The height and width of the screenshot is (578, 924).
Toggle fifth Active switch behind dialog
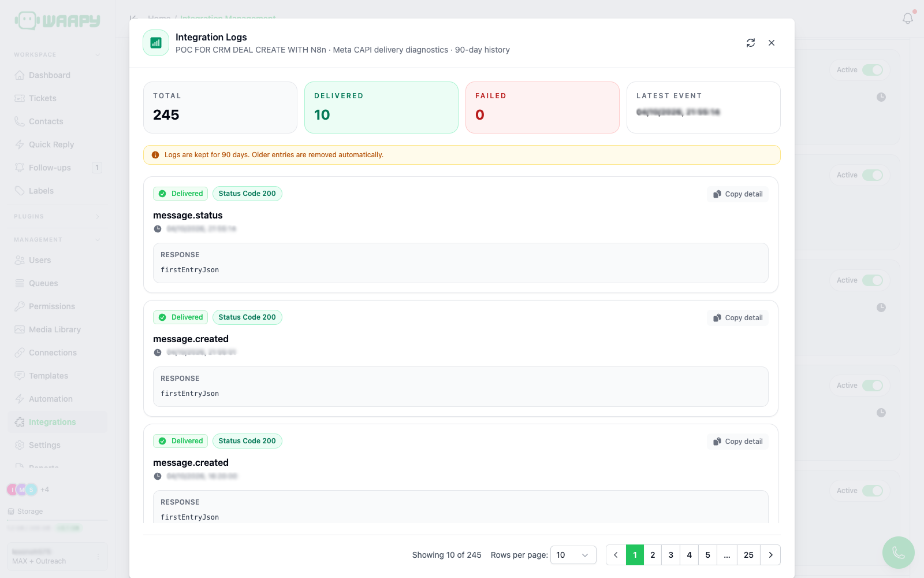(x=873, y=491)
